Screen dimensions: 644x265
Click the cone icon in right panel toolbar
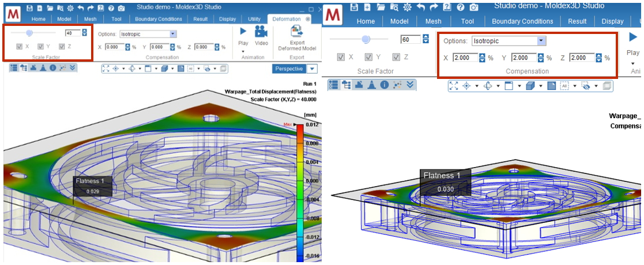(x=371, y=85)
